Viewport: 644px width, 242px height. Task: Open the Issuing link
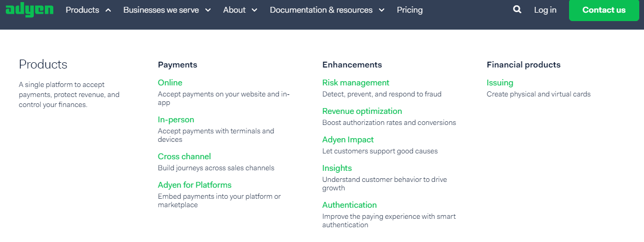tap(500, 83)
